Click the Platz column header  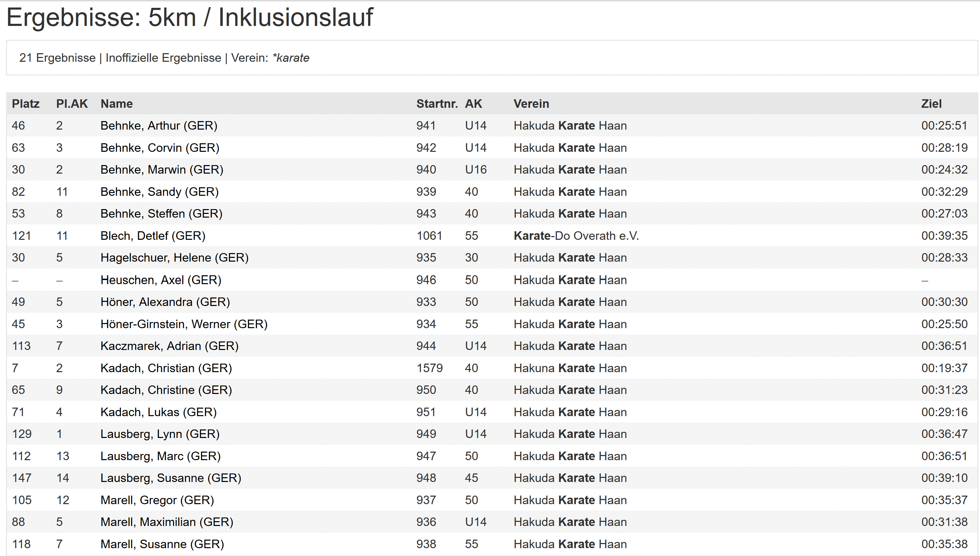click(x=26, y=103)
